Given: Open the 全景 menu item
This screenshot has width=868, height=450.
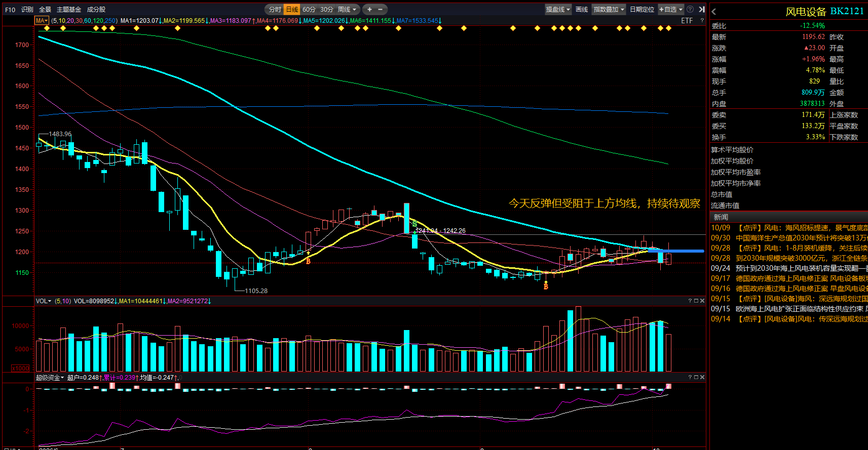Looking at the screenshot, I should point(45,9).
